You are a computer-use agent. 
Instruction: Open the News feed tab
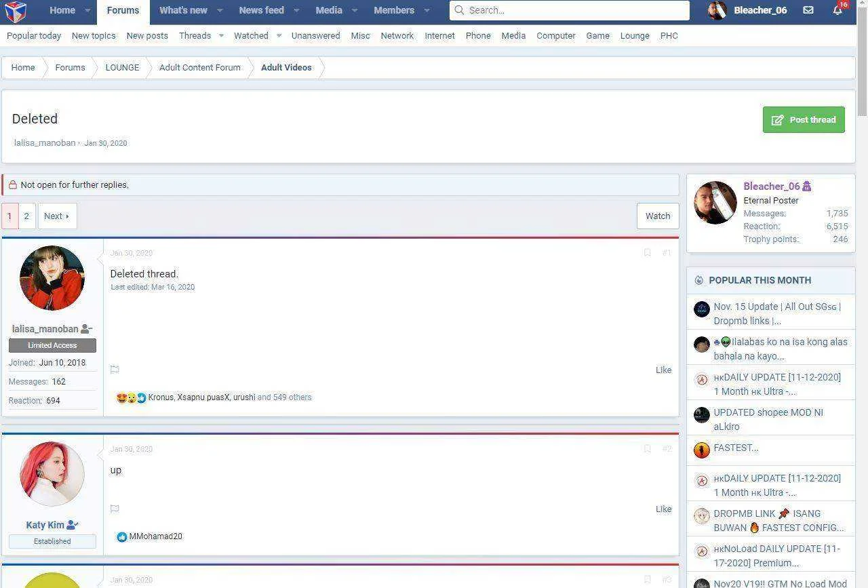pos(261,10)
